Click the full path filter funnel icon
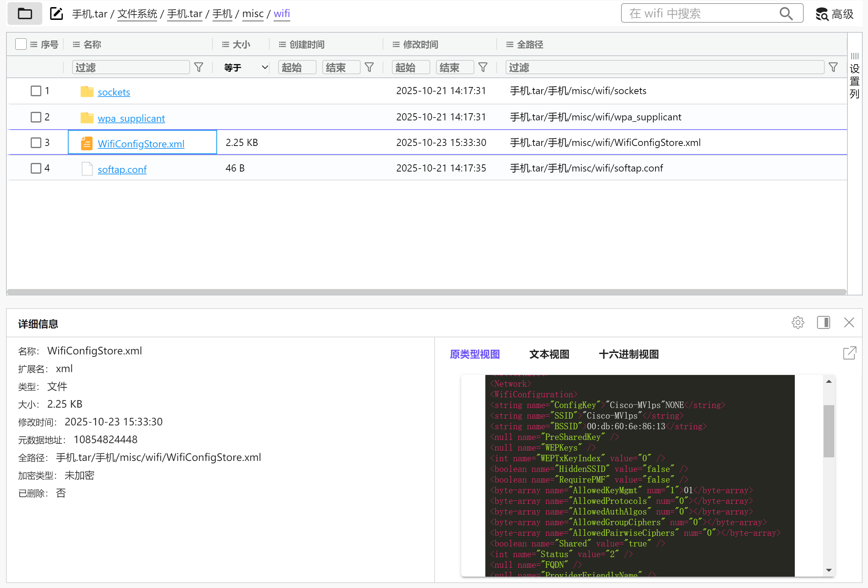This screenshot has height=588, width=868. (x=833, y=67)
